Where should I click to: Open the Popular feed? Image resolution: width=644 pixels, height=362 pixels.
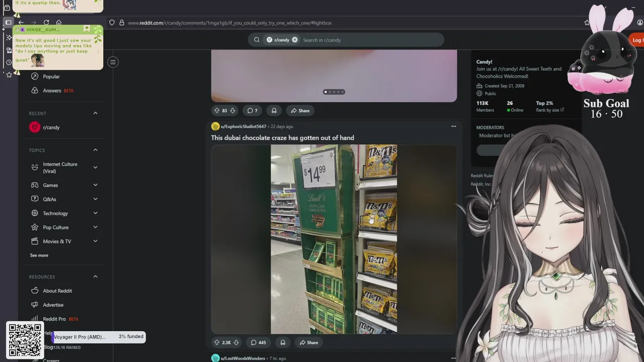(x=51, y=76)
